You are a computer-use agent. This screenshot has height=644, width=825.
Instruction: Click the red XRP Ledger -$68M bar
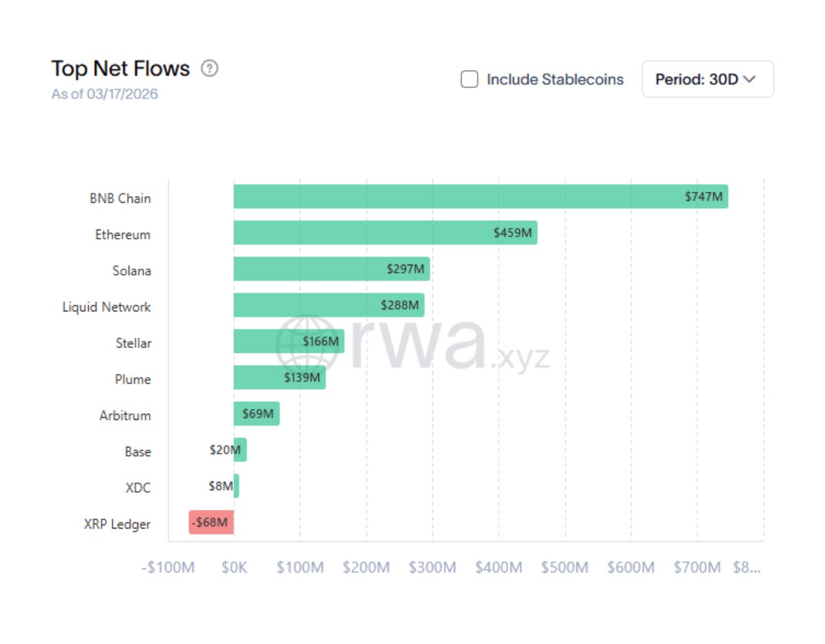pos(212,522)
